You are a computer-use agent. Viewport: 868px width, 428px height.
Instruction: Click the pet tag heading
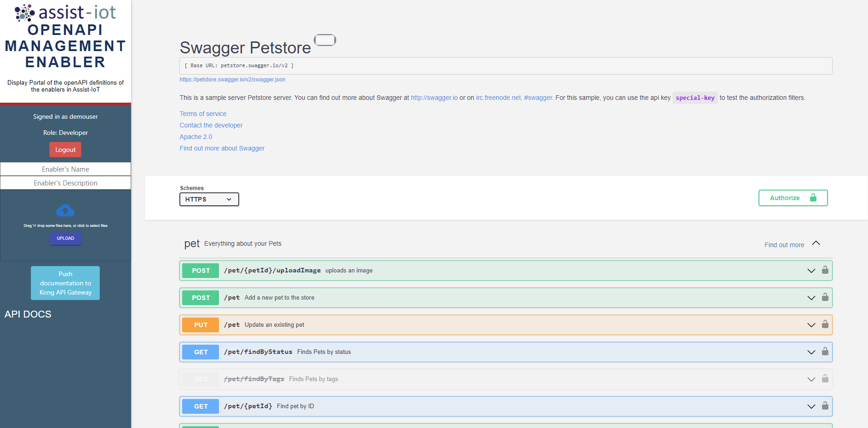coord(192,243)
